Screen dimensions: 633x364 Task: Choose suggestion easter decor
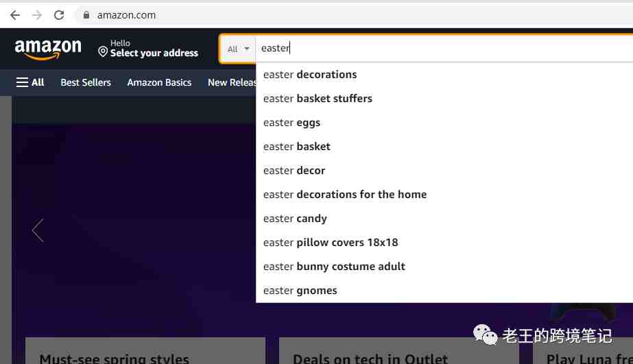(444, 171)
